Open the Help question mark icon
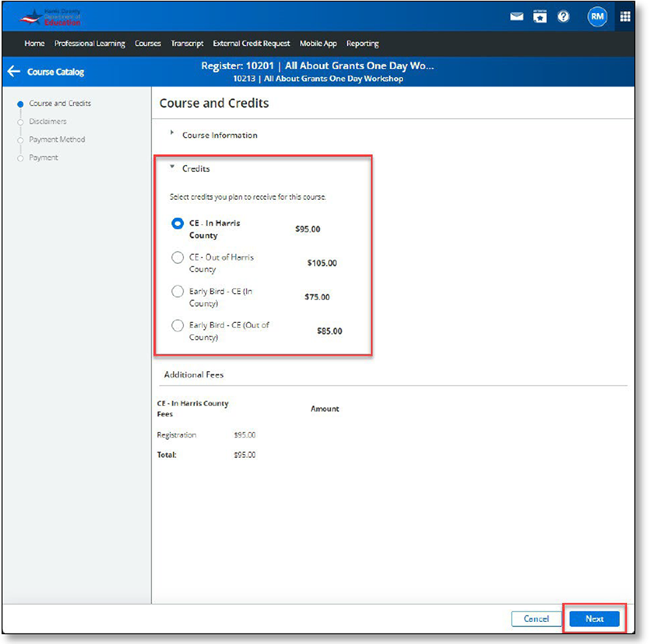The height and width of the screenshot is (644, 649). (x=563, y=16)
